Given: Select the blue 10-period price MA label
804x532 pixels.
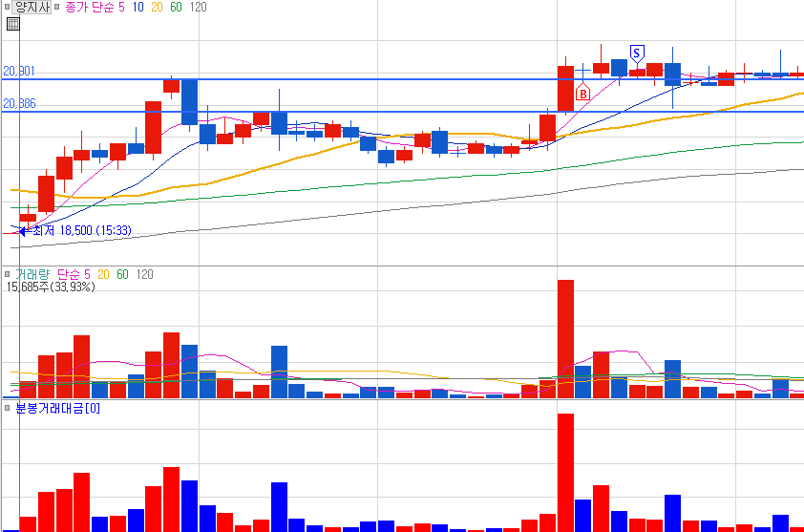Looking at the screenshot, I should click(x=138, y=8).
